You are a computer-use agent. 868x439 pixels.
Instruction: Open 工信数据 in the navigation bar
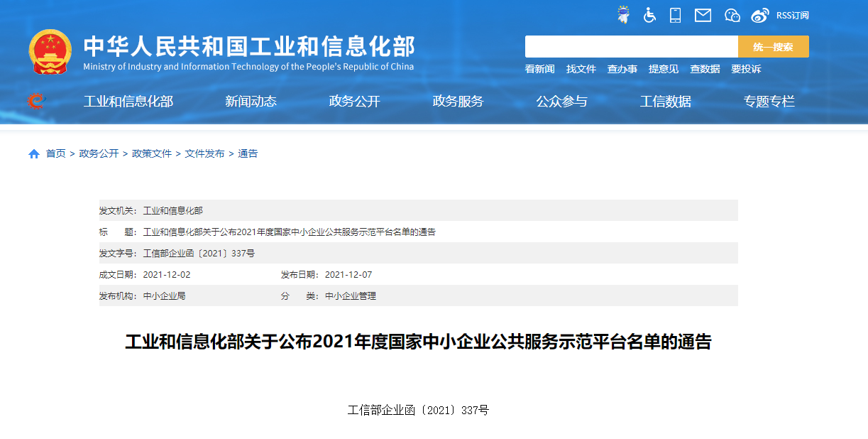coord(665,102)
